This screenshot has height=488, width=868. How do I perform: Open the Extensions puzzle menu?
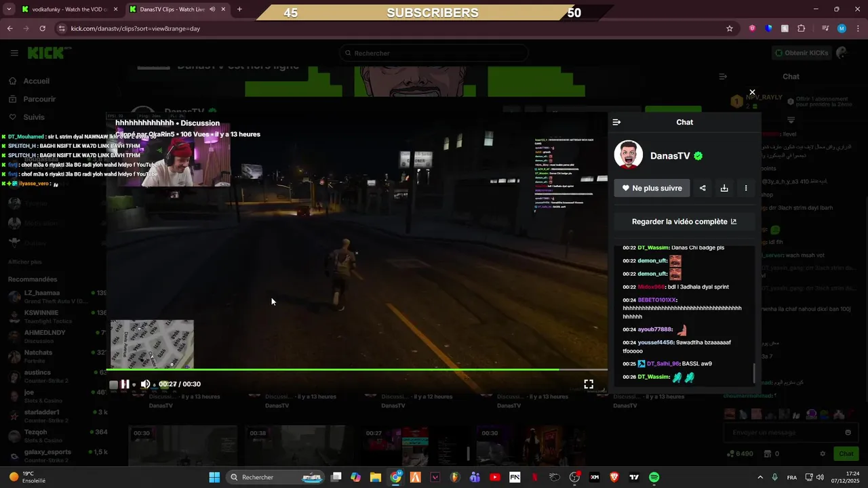pyautogui.click(x=802, y=28)
